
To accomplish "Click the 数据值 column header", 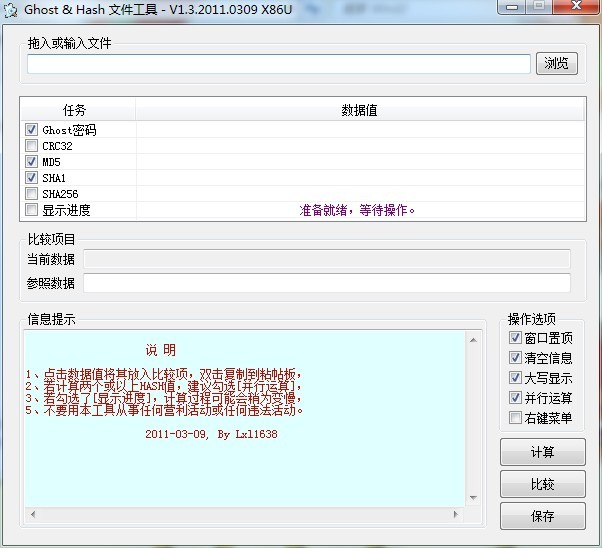I will [x=359, y=110].
